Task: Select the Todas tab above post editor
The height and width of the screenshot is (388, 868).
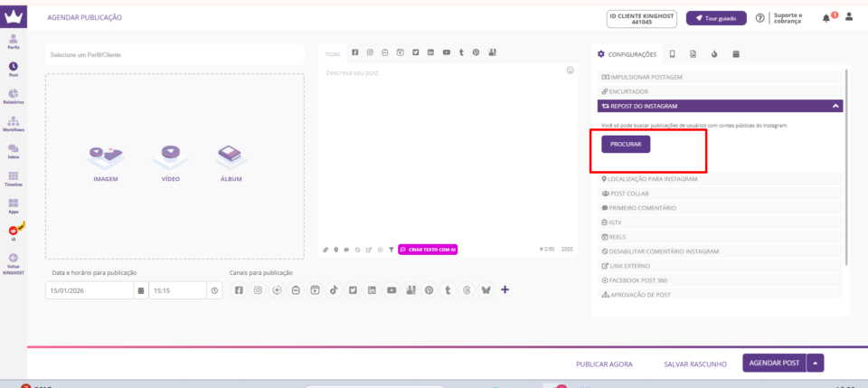Action: click(x=333, y=54)
